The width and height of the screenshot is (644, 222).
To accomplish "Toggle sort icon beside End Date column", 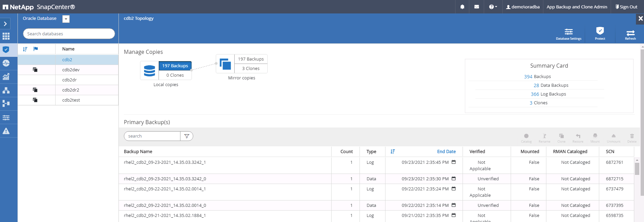I will 393,152.
